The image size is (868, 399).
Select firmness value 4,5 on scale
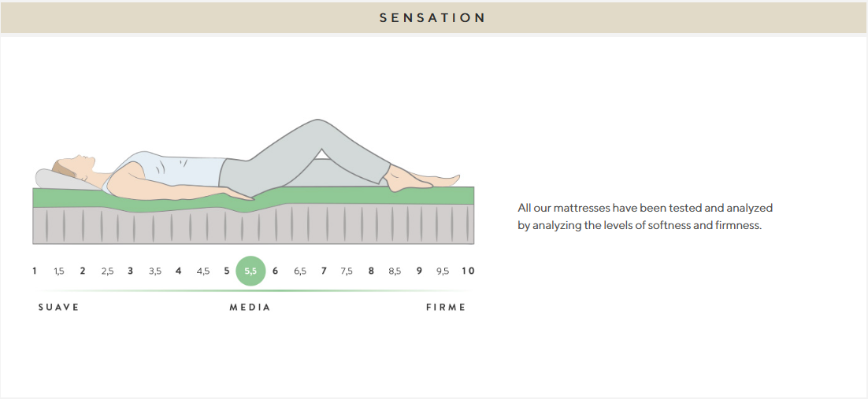pyautogui.click(x=203, y=271)
